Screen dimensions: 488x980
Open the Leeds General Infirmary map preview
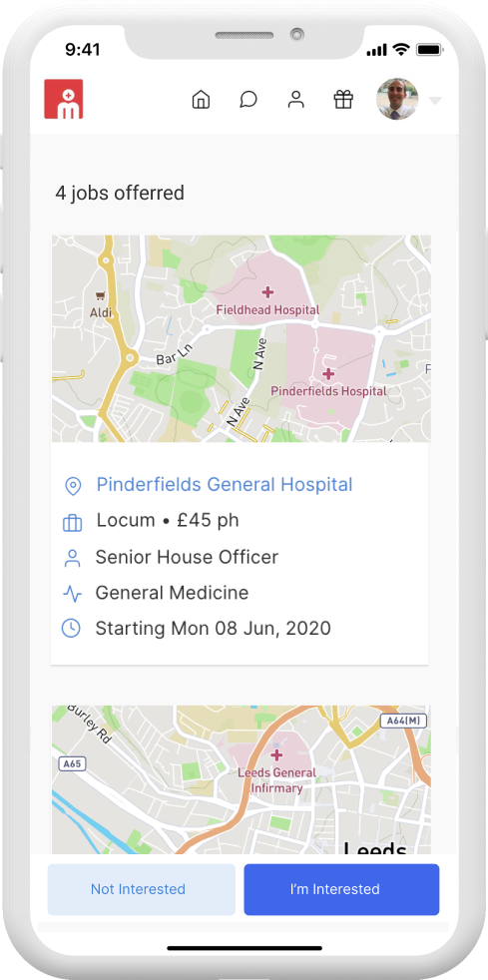coord(241,779)
